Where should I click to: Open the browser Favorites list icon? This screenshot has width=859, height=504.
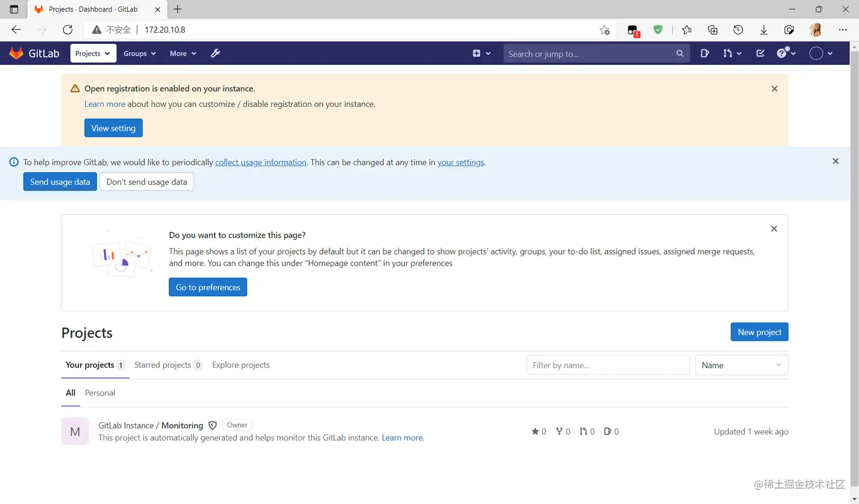tap(687, 30)
